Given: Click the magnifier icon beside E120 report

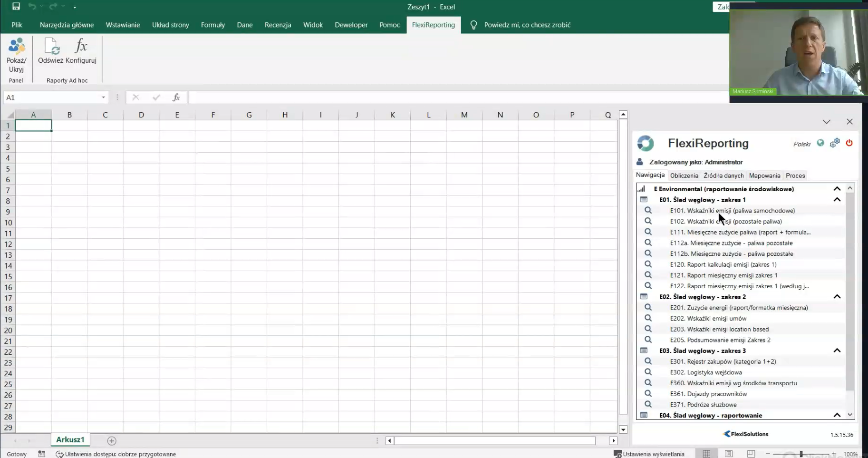Looking at the screenshot, I should click(x=648, y=264).
